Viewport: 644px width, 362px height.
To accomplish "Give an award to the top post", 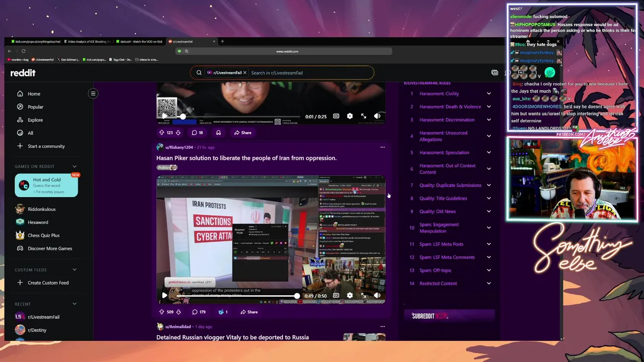I will (218, 133).
